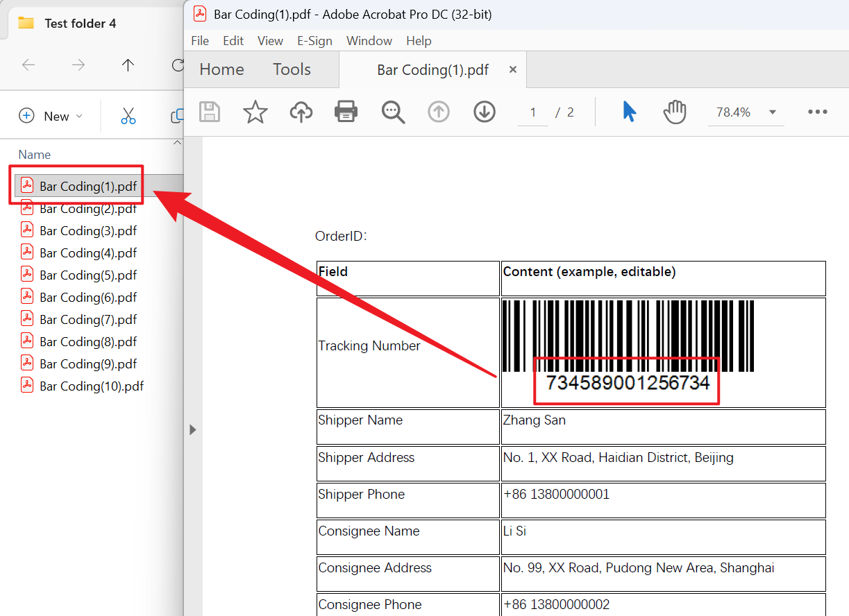849x616 pixels.
Task: Close the Bar Coding(1).pdf tab
Action: 513,69
